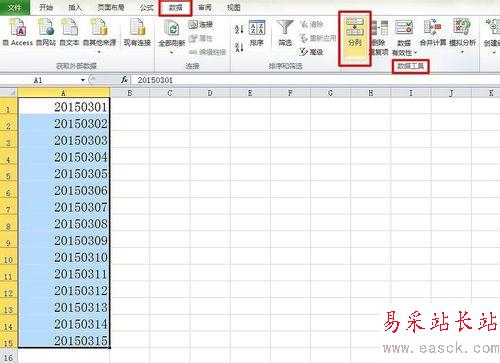500x363 pixels.
Task: Import data from website (自网站)
Action: tap(46, 32)
